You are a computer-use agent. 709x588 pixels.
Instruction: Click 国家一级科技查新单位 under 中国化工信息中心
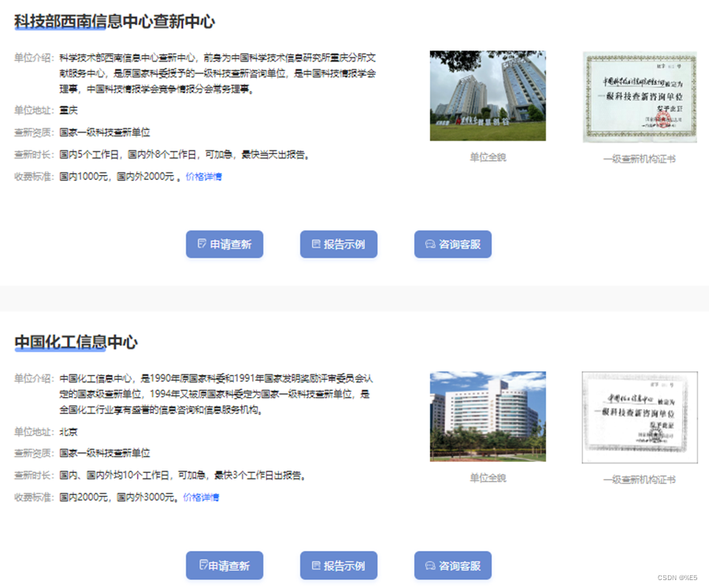(x=105, y=452)
